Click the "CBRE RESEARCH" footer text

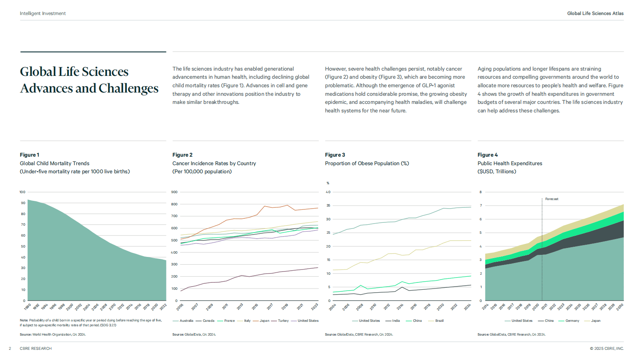tap(36, 349)
